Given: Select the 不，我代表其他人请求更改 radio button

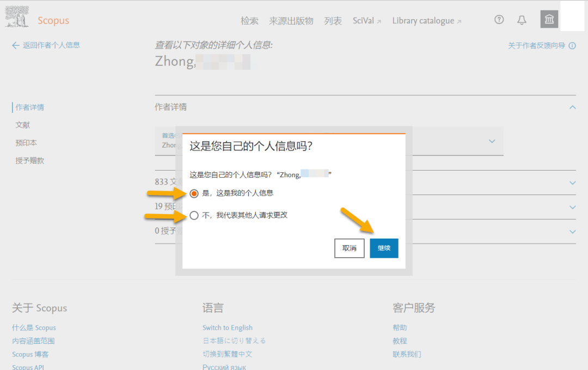Looking at the screenshot, I should coord(194,216).
